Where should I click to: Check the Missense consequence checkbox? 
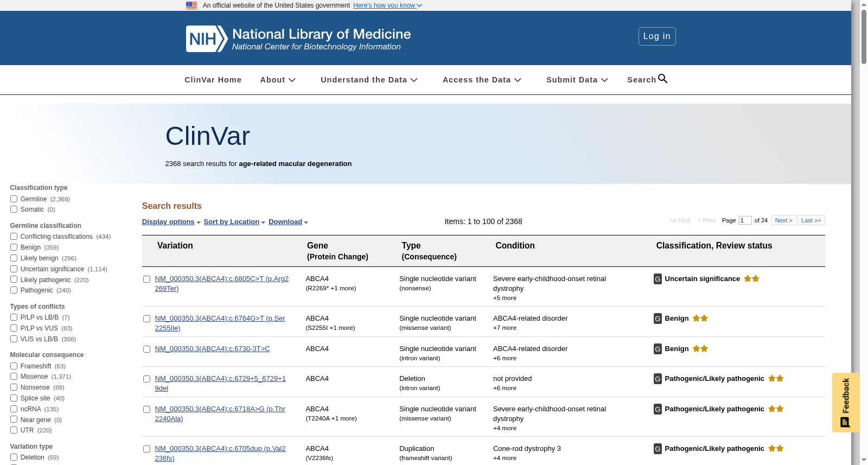coord(14,377)
